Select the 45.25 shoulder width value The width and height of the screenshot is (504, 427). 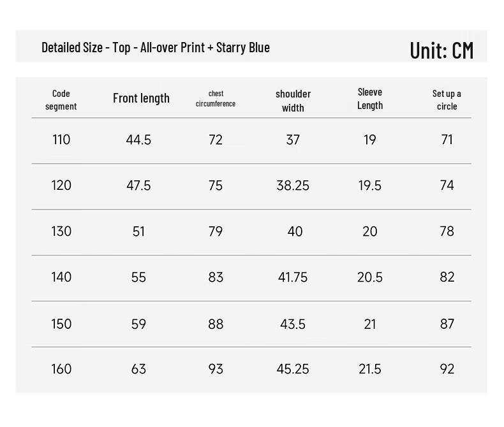point(293,369)
